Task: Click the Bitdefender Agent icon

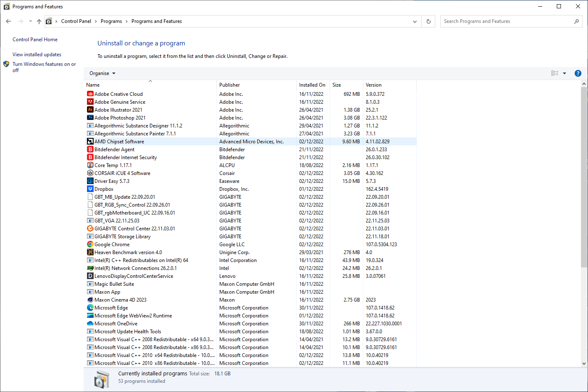Action: click(x=90, y=150)
